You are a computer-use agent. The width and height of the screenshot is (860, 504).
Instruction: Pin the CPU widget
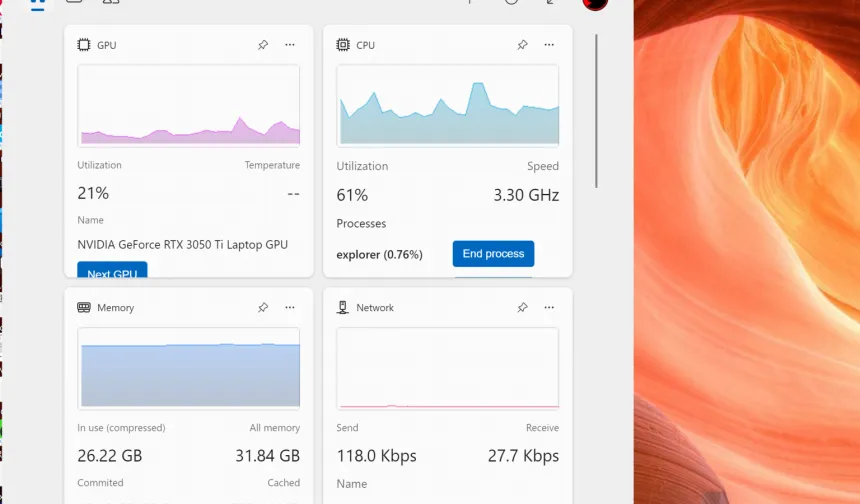pos(522,45)
